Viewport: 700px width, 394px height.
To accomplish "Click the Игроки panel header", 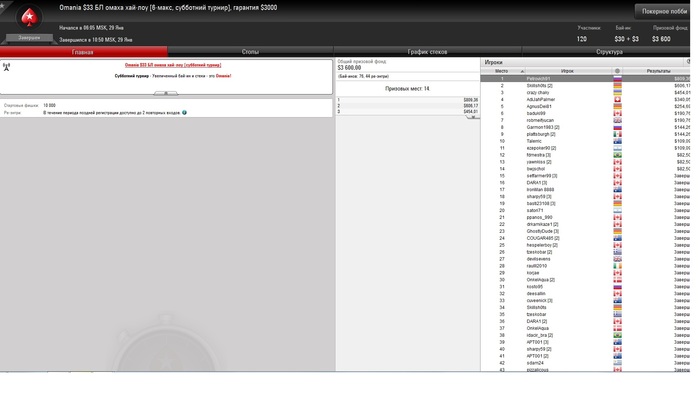I will pos(494,62).
